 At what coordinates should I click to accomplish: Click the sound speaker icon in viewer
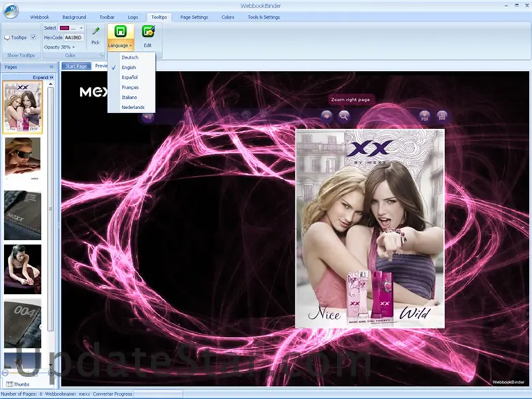[147, 117]
